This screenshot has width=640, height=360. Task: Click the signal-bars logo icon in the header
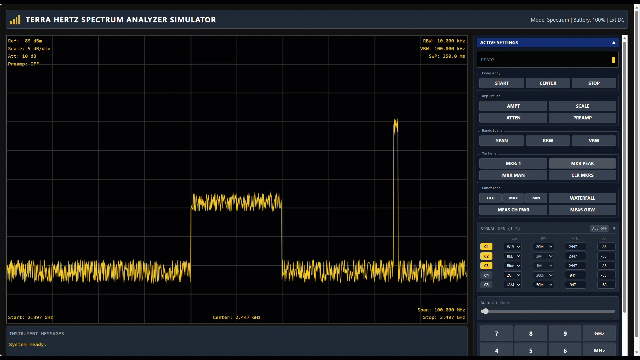coord(15,20)
